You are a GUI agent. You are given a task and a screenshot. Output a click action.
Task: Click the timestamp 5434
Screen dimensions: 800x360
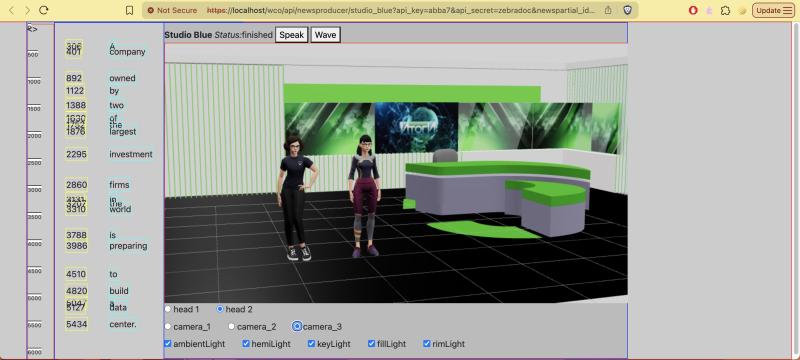(x=77, y=324)
